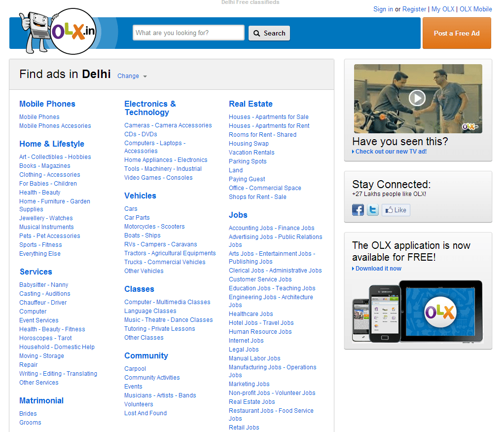
Task: View Horoscopes - Tarot services
Action: point(45,338)
